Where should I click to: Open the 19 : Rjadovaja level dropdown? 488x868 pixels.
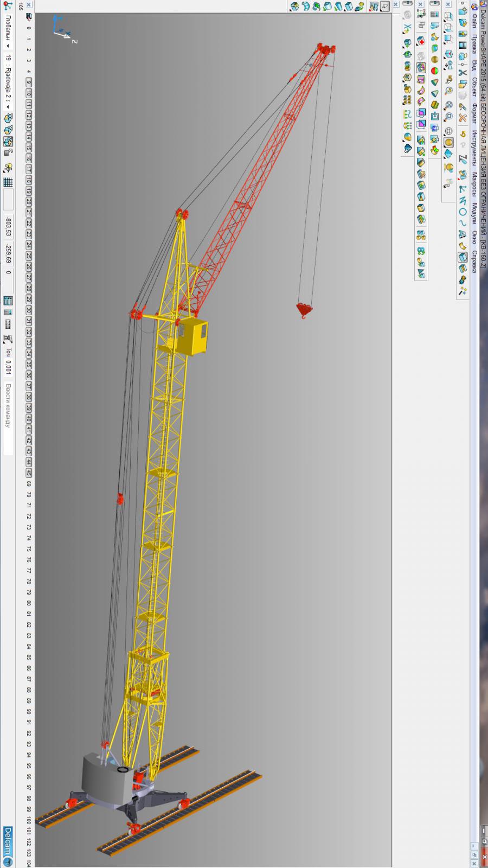(8, 82)
